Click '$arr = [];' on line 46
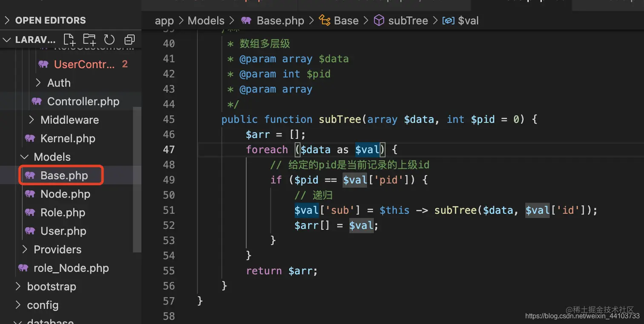The image size is (644, 324). 276,135
